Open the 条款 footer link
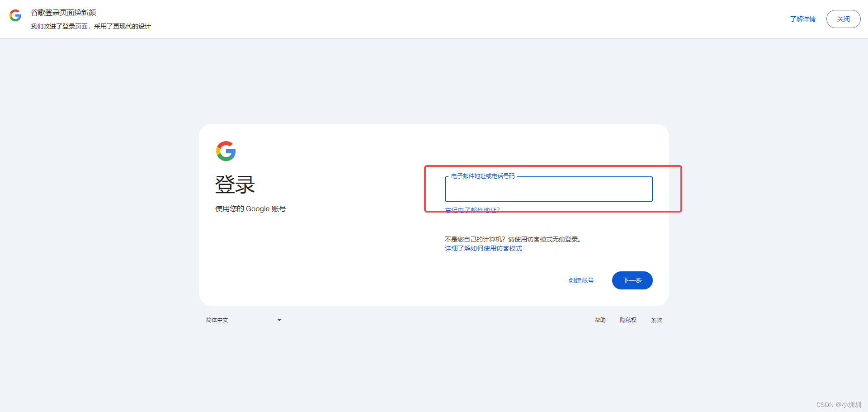The height and width of the screenshot is (412, 868). [x=656, y=320]
